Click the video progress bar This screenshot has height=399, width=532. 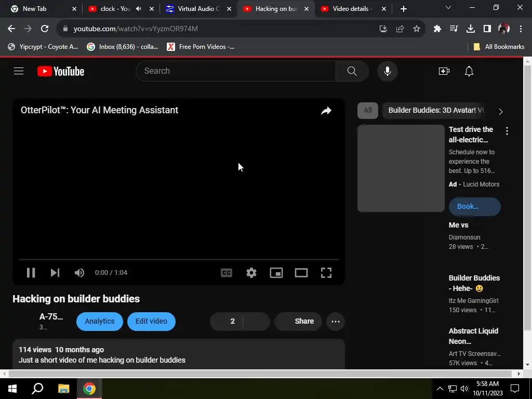(179, 259)
